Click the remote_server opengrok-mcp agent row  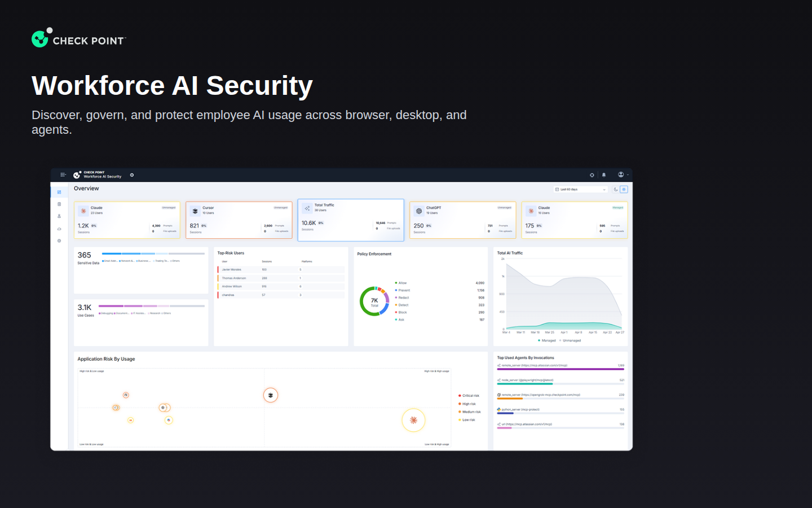tap(561, 396)
